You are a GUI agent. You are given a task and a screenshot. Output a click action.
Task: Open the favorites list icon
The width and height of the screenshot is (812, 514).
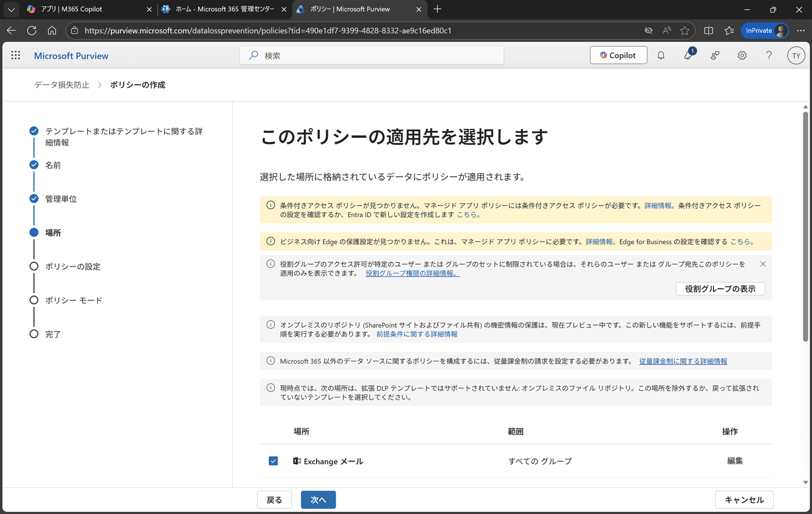pos(729,30)
